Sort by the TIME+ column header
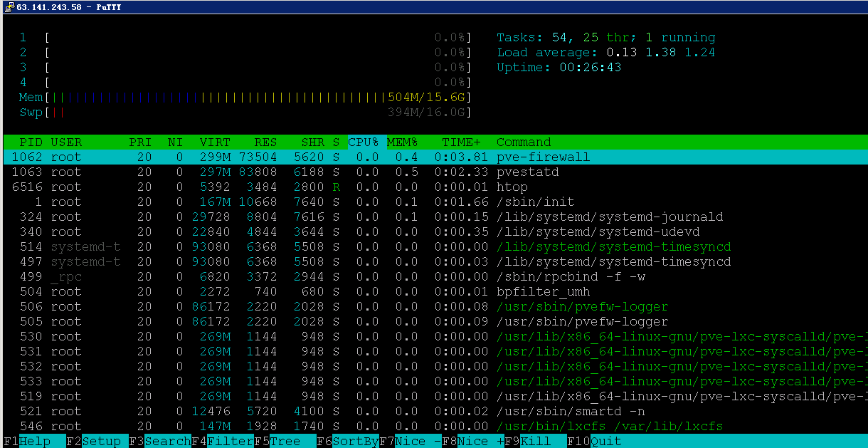868x448 pixels. (x=461, y=142)
